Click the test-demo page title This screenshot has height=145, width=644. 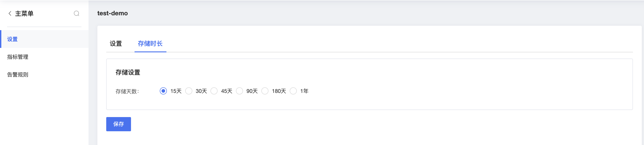[x=112, y=13]
